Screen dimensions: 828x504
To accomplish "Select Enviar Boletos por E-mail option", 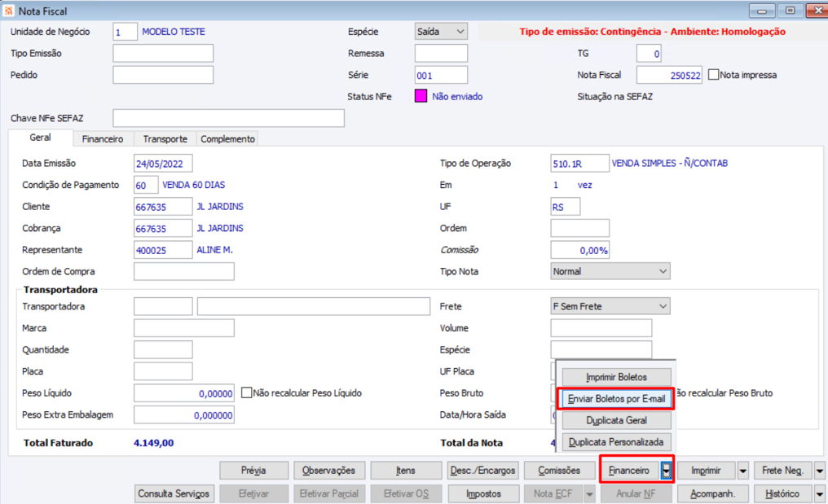I will pyautogui.click(x=616, y=398).
